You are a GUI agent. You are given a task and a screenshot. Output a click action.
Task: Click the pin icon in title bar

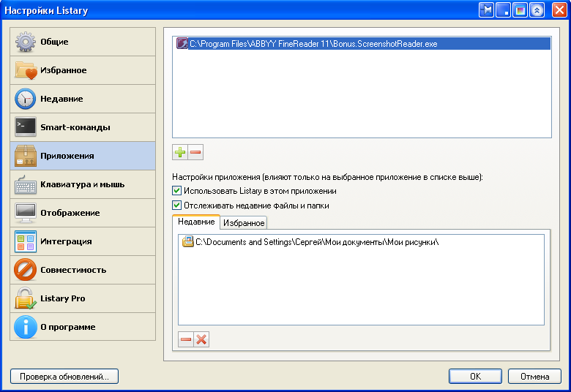(486, 10)
